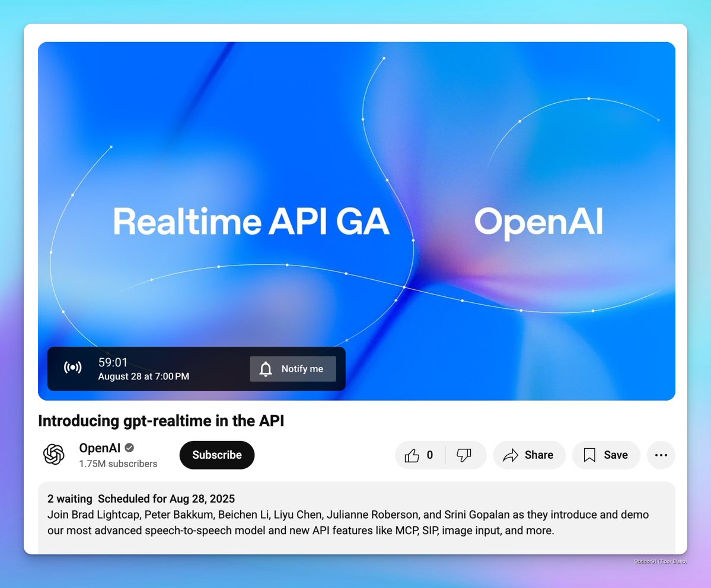Select the video title text

161,421
